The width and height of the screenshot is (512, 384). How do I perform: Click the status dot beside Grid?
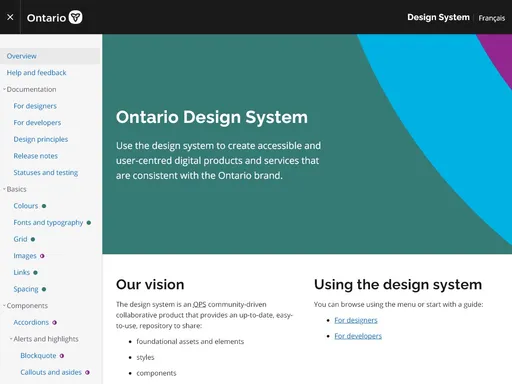tap(33, 239)
